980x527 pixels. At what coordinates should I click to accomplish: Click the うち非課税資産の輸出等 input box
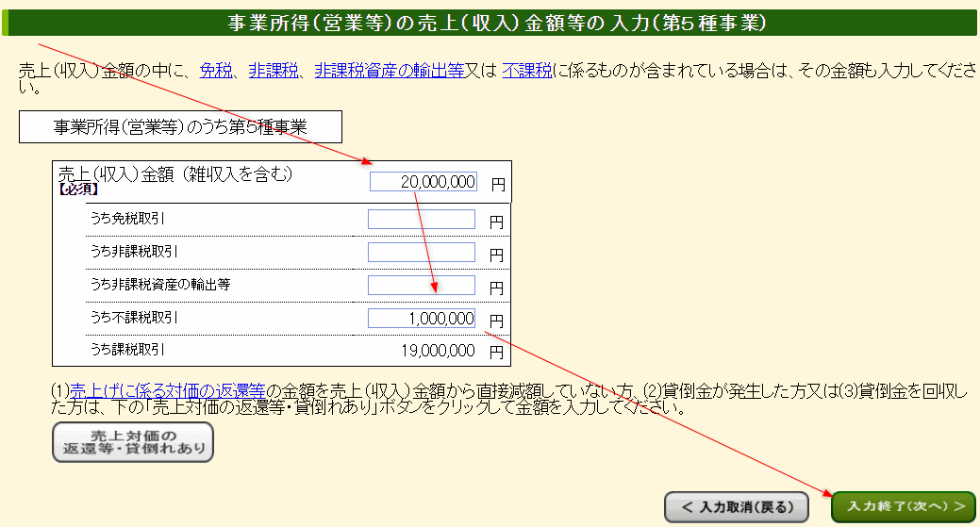coord(422,286)
